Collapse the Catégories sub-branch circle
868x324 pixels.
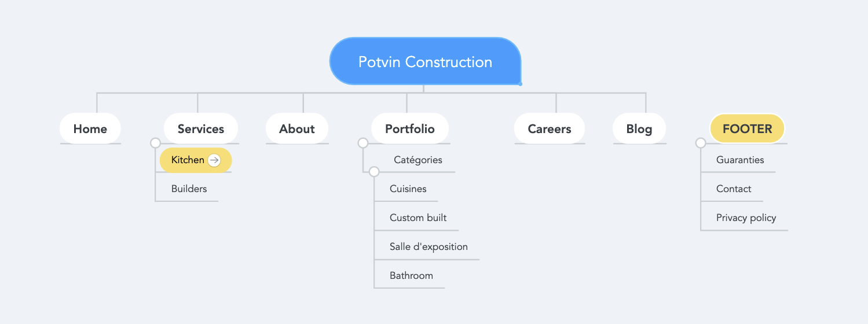pos(374,172)
